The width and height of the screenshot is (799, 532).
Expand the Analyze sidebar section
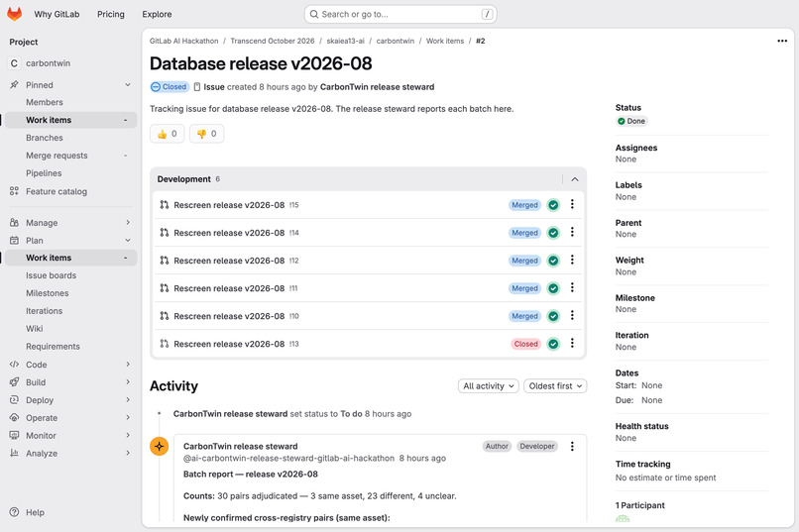click(x=128, y=453)
